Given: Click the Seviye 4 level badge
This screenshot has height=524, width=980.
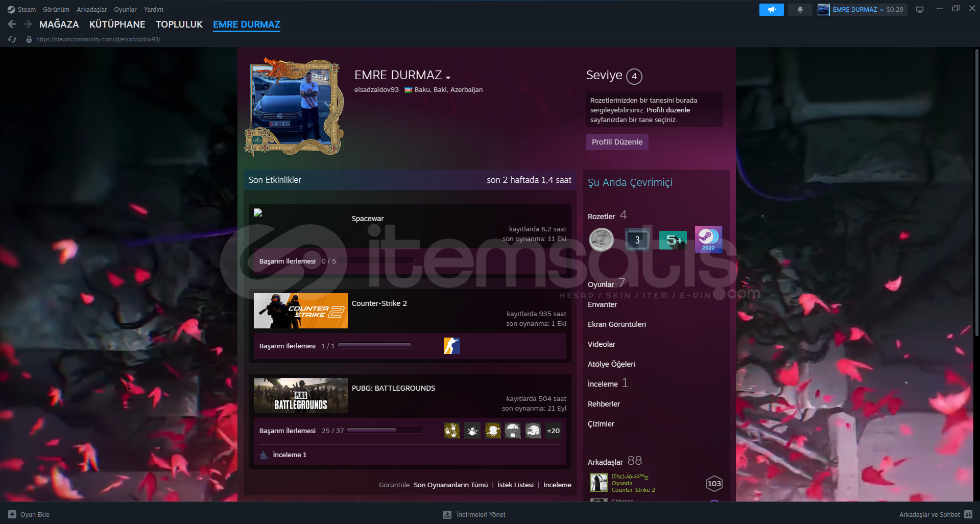Looking at the screenshot, I should point(634,76).
